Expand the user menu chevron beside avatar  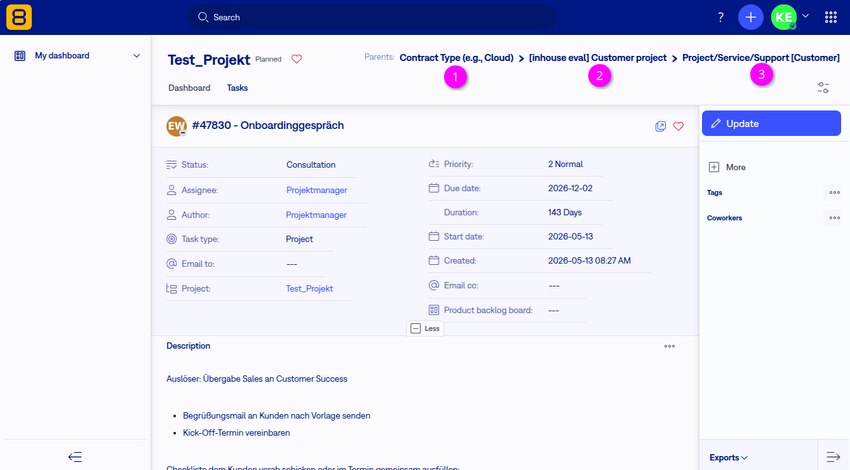806,16
